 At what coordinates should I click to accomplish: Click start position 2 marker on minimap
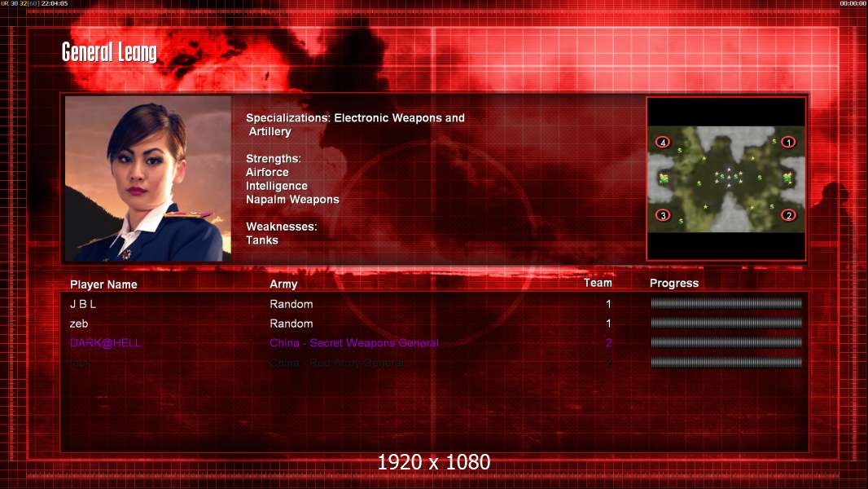point(788,215)
